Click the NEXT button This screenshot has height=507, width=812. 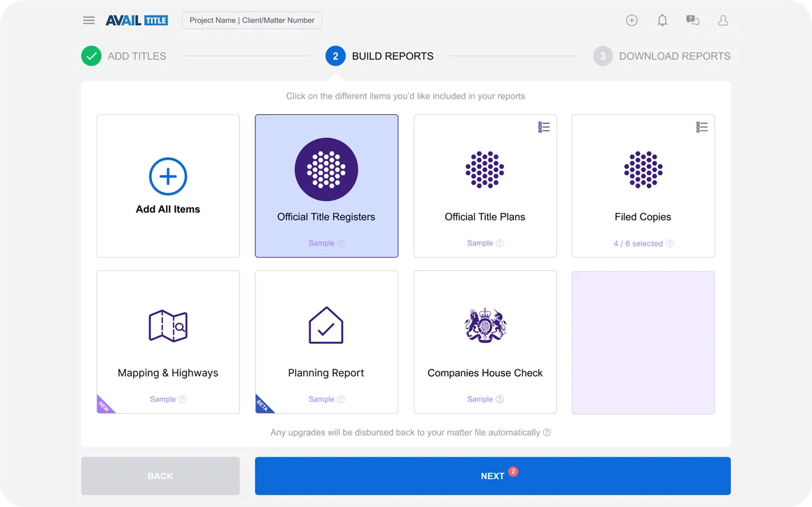(493, 475)
